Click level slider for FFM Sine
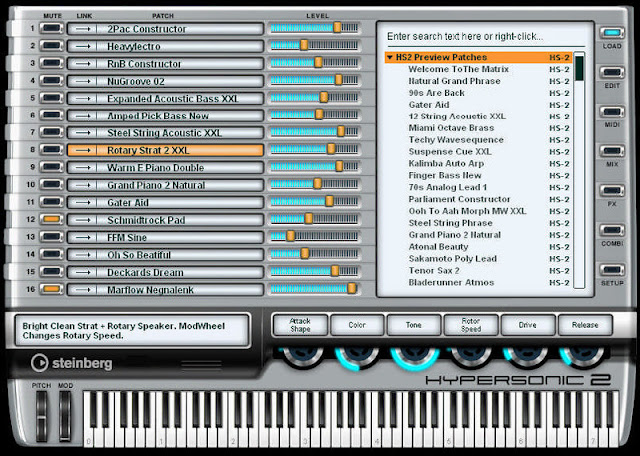Image resolution: width=640 pixels, height=456 pixels. coord(314,236)
